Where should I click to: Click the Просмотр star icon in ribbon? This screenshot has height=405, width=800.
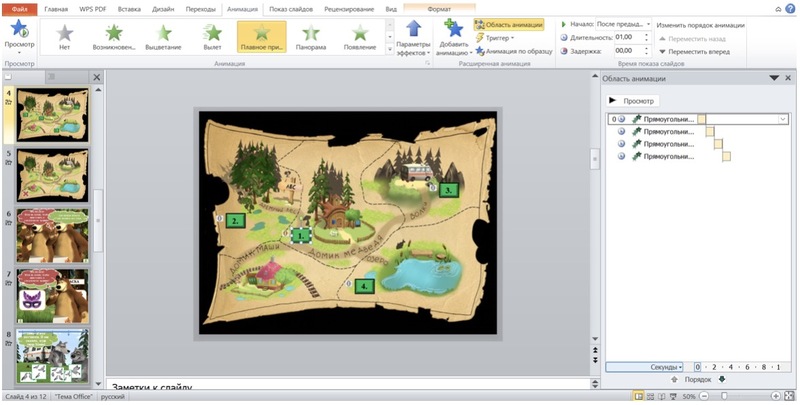coord(19,29)
